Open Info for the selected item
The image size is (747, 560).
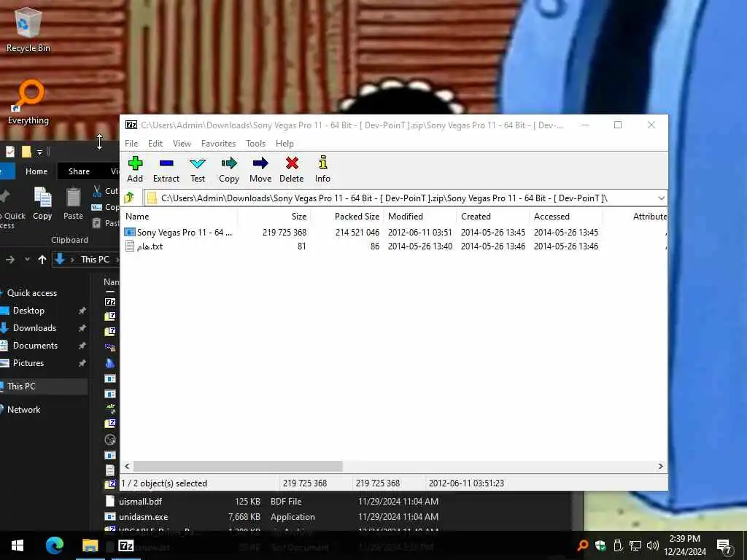click(x=322, y=169)
